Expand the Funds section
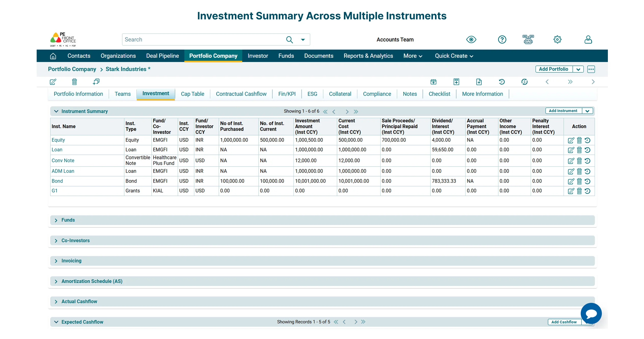The width and height of the screenshot is (644, 339). [56, 220]
